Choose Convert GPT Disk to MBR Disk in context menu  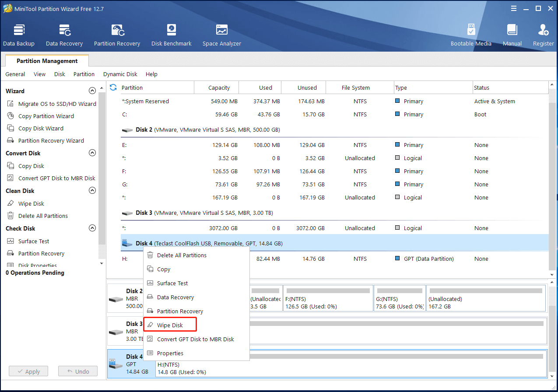pyautogui.click(x=197, y=339)
